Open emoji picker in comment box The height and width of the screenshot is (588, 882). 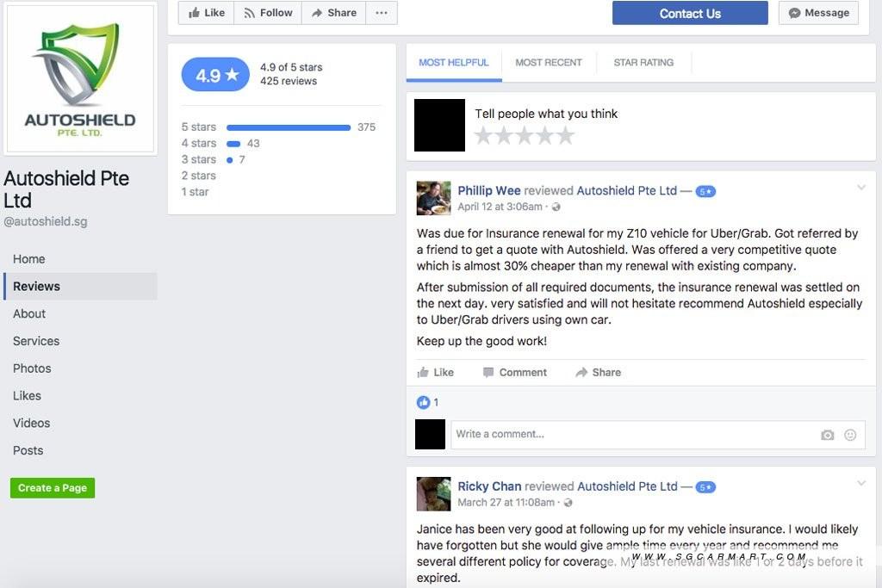tap(850, 435)
